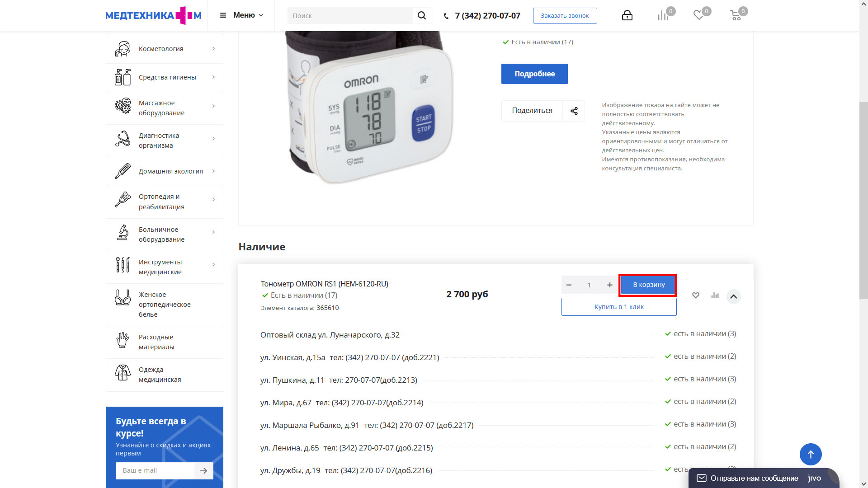Select the ул. Мира, д.67 store row
This screenshot has height=488, width=868.
[498, 402]
